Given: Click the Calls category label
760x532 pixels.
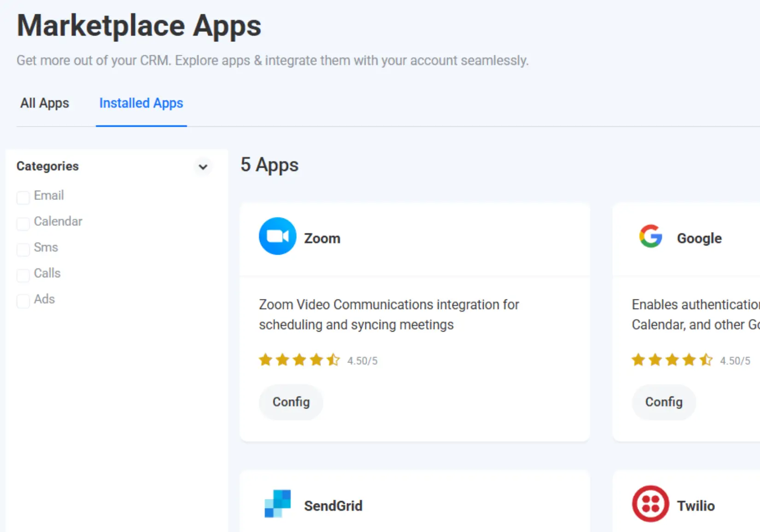Looking at the screenshot, I should coord(47,273).
